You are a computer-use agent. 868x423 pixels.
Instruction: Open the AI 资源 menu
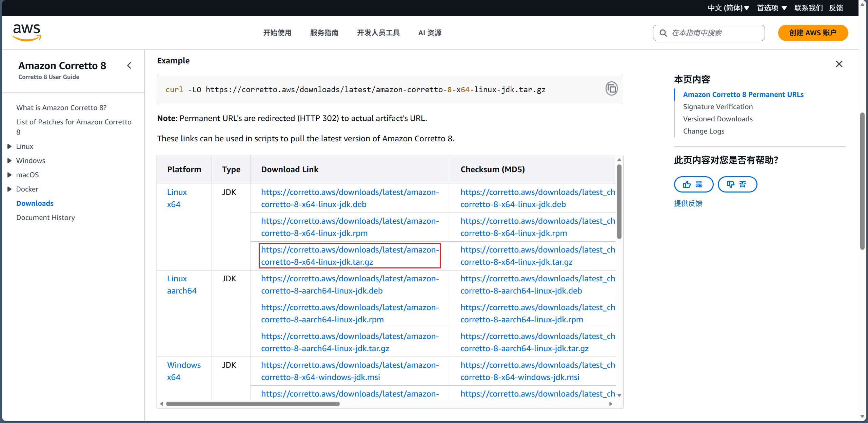coord(430,33)
